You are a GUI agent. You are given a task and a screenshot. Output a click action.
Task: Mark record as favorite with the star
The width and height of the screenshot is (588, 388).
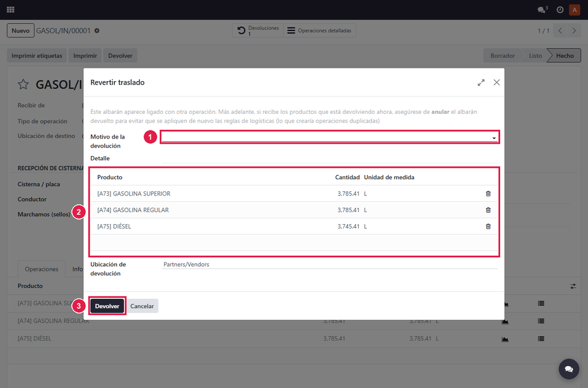[23, 84]
